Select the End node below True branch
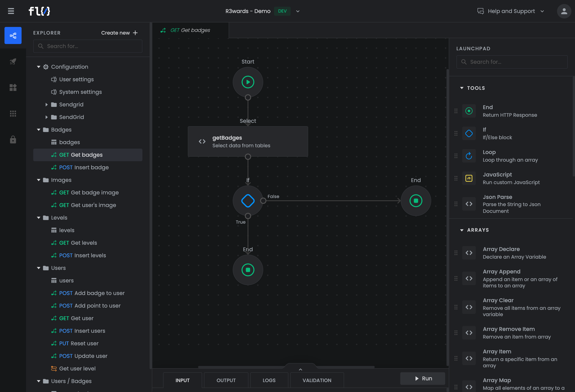Screen dimensions: 575x392 click(x=248, y=270)
